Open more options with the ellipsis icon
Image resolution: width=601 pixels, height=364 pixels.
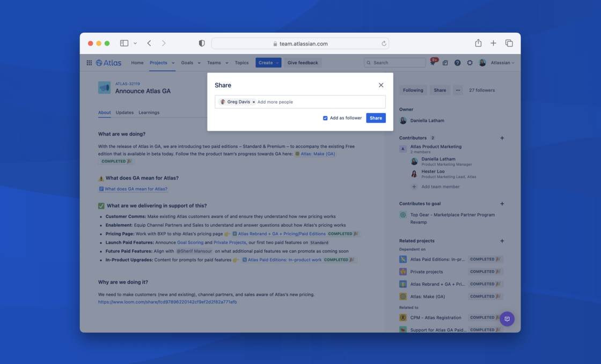point(458,90)
